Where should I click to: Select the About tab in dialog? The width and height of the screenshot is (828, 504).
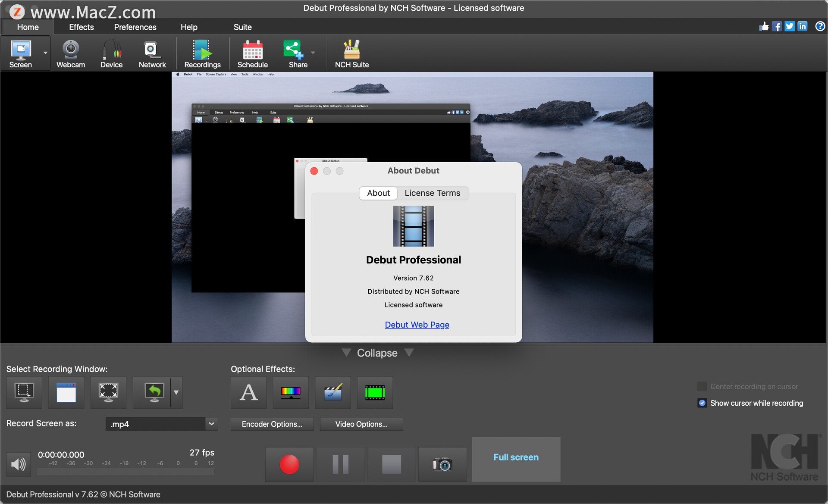(x=378, y=193)
